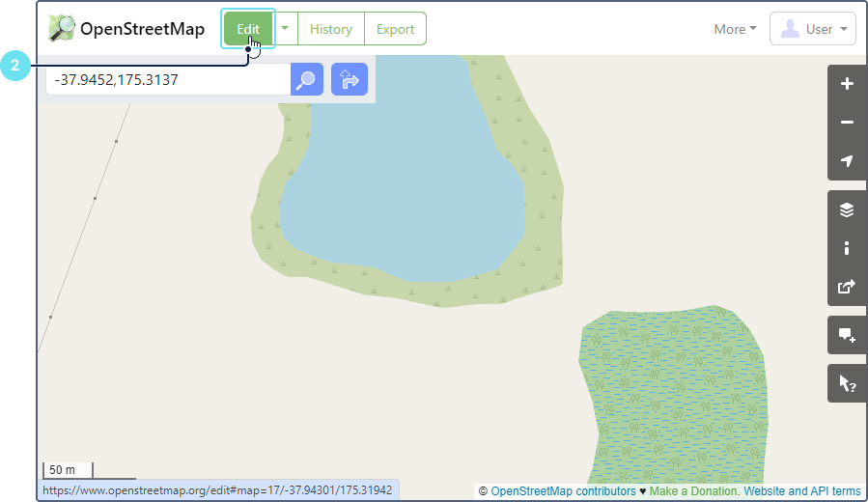Open the More dropdown menu

point(735,29)
